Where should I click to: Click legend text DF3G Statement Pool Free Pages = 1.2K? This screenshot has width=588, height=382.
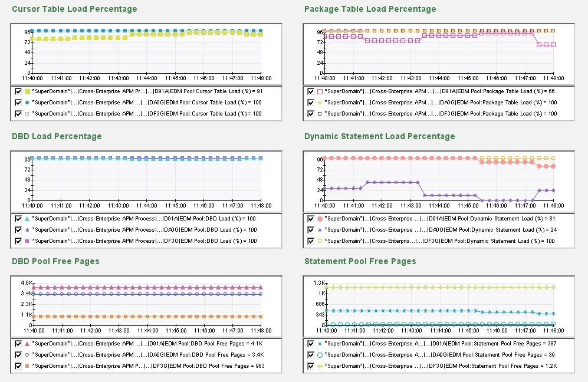point(441,366)
